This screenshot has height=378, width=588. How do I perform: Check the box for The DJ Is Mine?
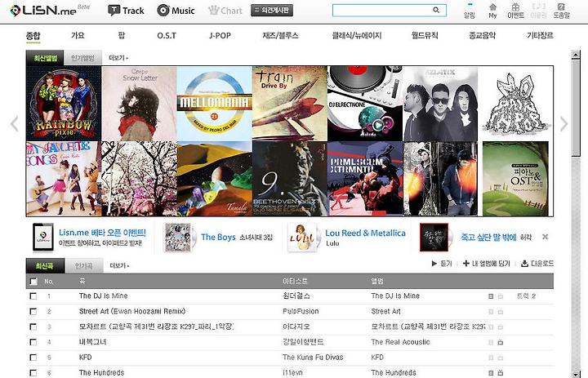point(33,296)
